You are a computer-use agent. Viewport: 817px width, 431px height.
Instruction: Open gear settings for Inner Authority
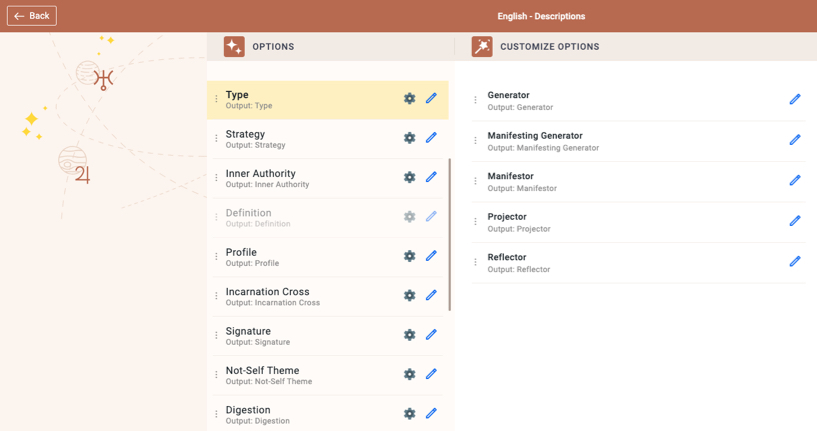pyautogui.click(x=410, y=177)
